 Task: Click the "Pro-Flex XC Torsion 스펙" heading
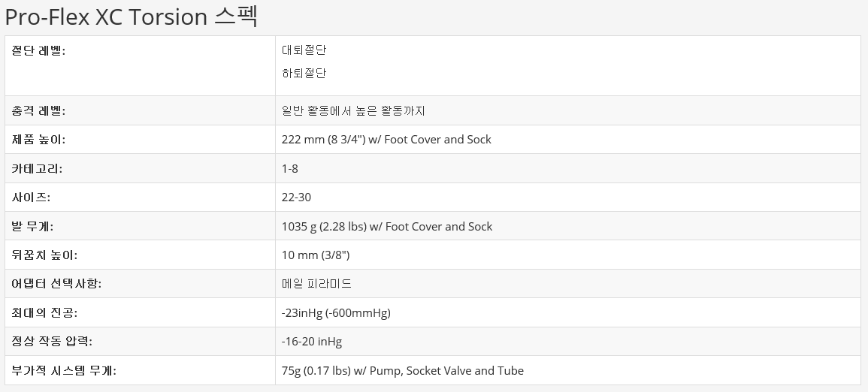[x=132, y=16]
